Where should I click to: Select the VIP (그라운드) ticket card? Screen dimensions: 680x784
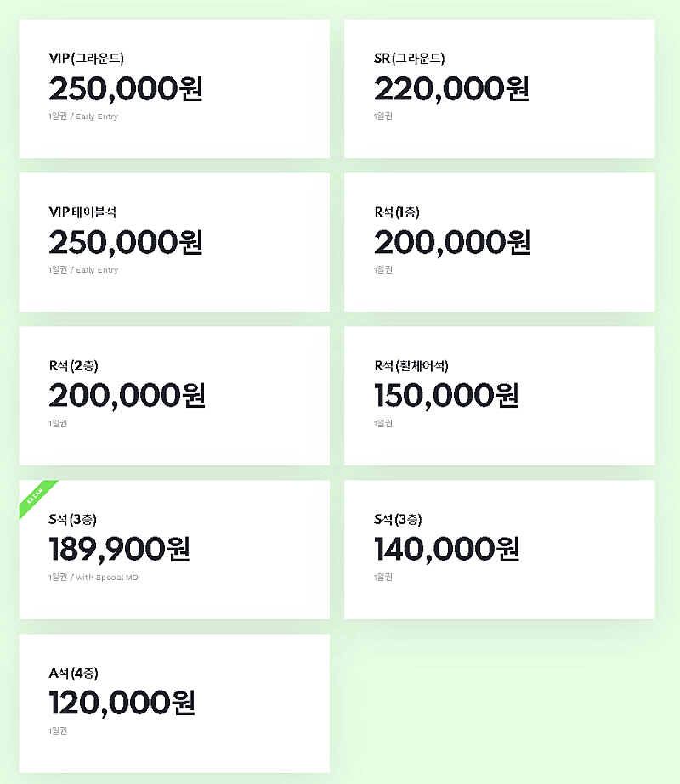tap(174, 88)
